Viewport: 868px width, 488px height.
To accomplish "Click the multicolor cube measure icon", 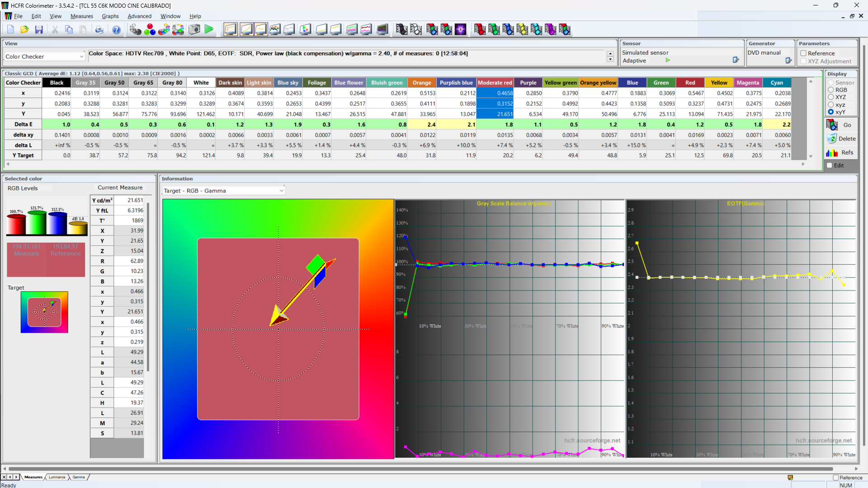I will 565,30.
